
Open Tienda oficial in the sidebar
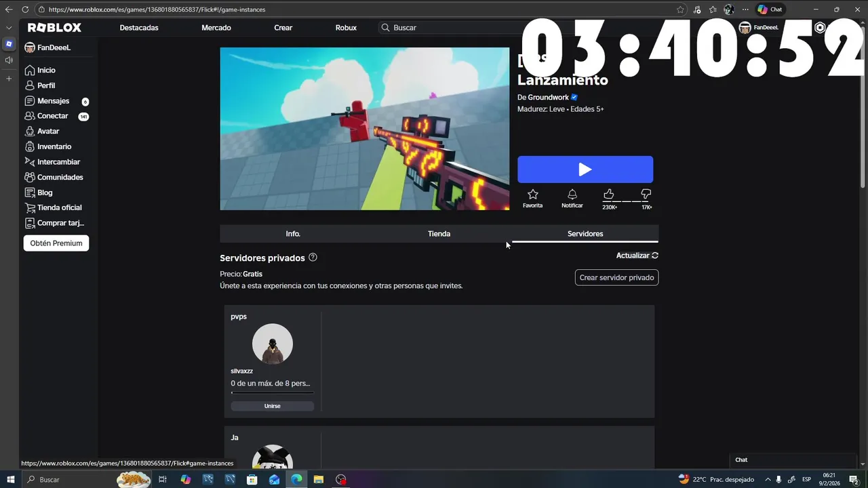pos(53,207)
